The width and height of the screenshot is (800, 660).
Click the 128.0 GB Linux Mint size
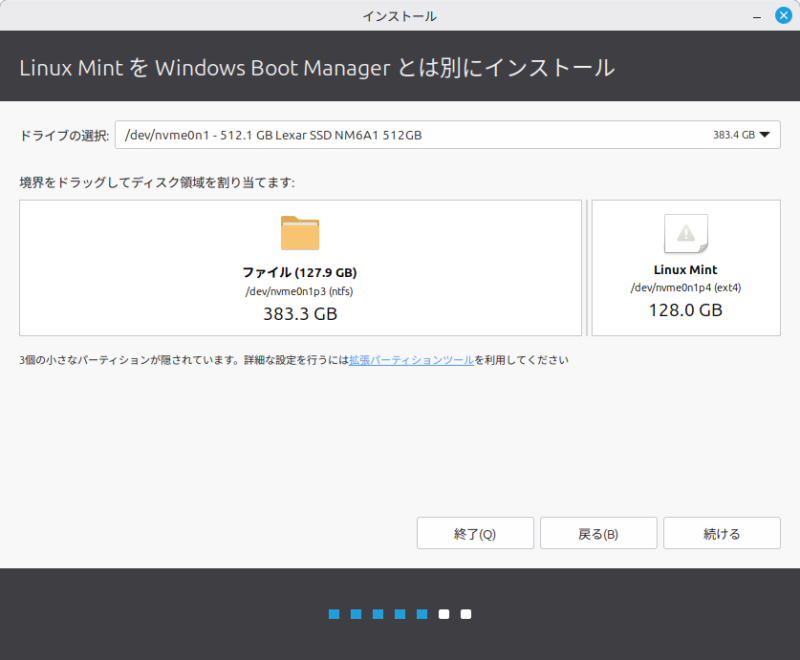point(685,310)
